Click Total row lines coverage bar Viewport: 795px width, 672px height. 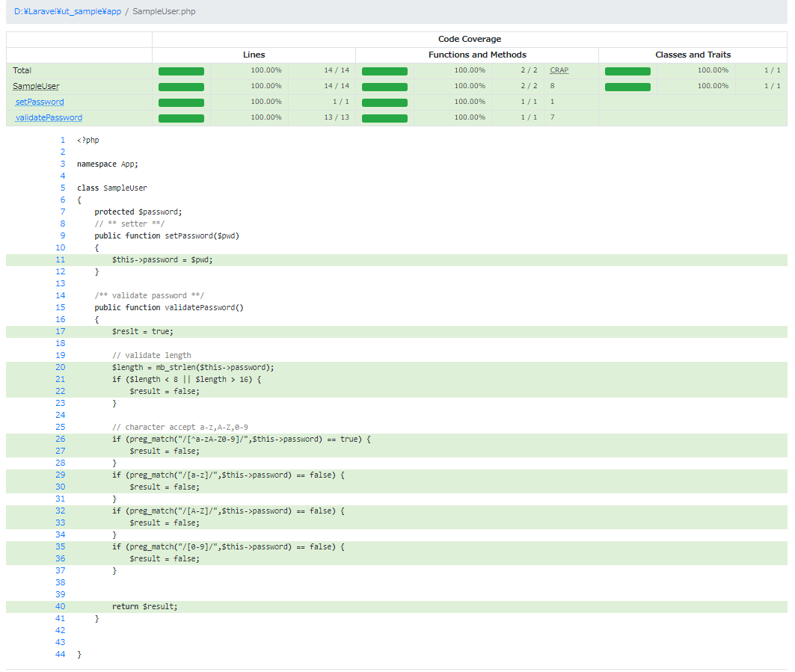click(x=182, y=72)
